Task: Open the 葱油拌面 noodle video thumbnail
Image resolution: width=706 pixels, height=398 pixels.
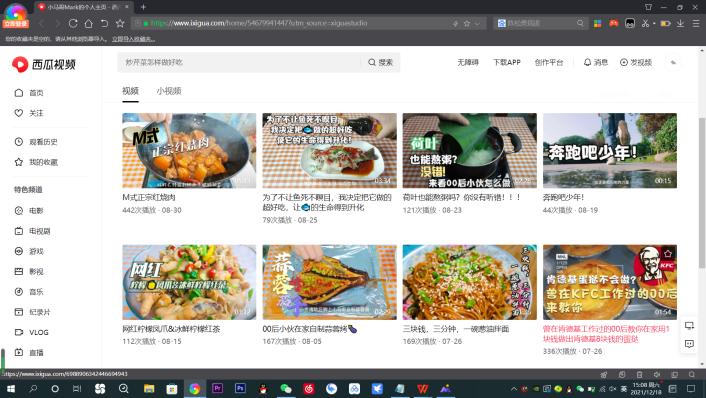Action: (470, 282)
